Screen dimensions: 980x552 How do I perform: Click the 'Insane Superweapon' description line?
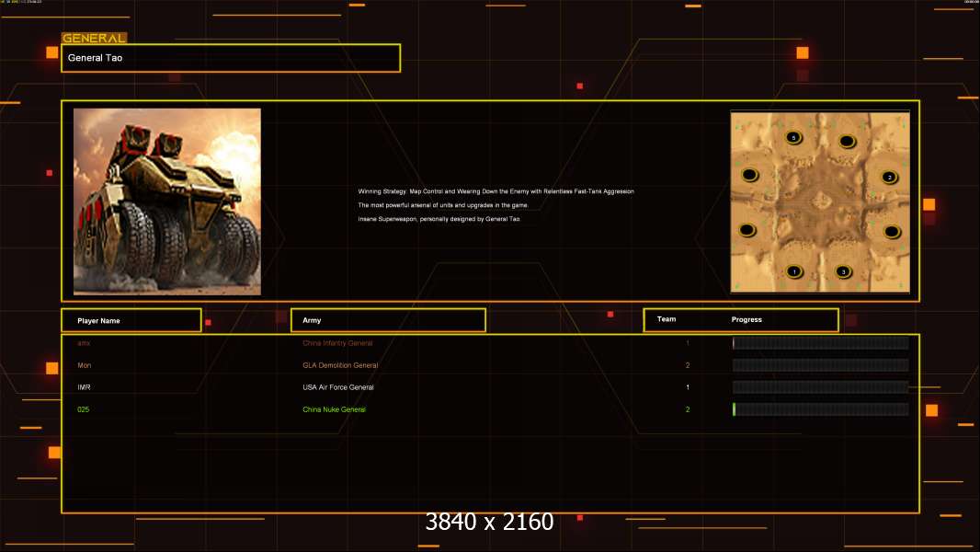439,219
